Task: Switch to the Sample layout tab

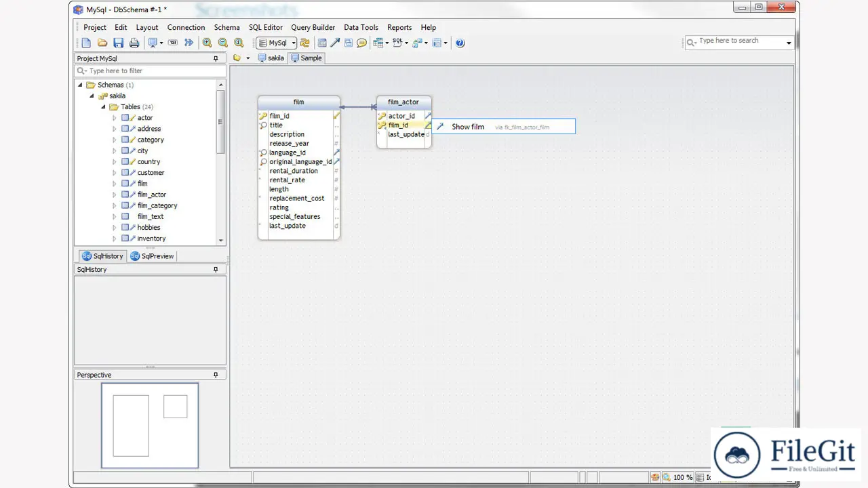Action: 307,58
